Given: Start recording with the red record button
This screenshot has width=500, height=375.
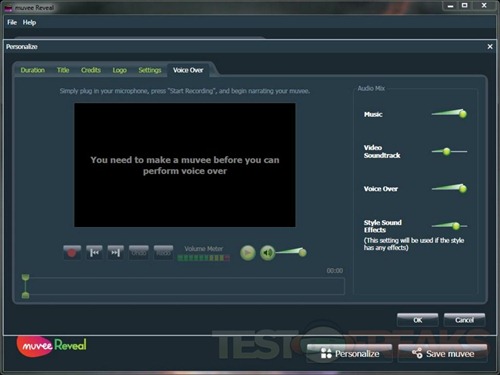Looking at the screenshot, I should (x=72, y=253).
